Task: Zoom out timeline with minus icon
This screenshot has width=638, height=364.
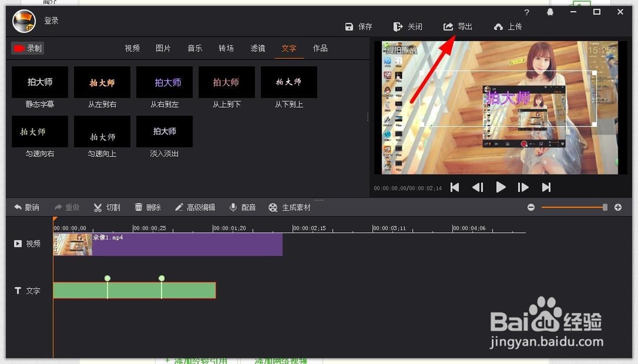Action: tap(531, 207)
